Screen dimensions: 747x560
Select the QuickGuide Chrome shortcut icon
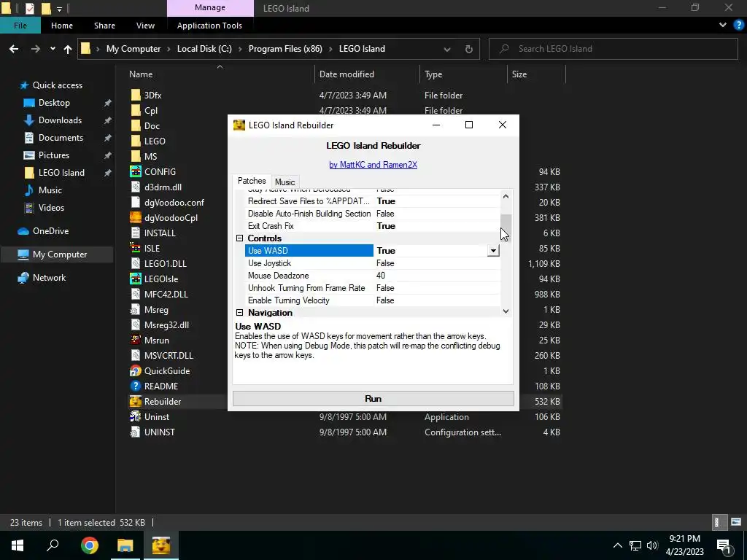pyautogui.click(x=136, y=370)
